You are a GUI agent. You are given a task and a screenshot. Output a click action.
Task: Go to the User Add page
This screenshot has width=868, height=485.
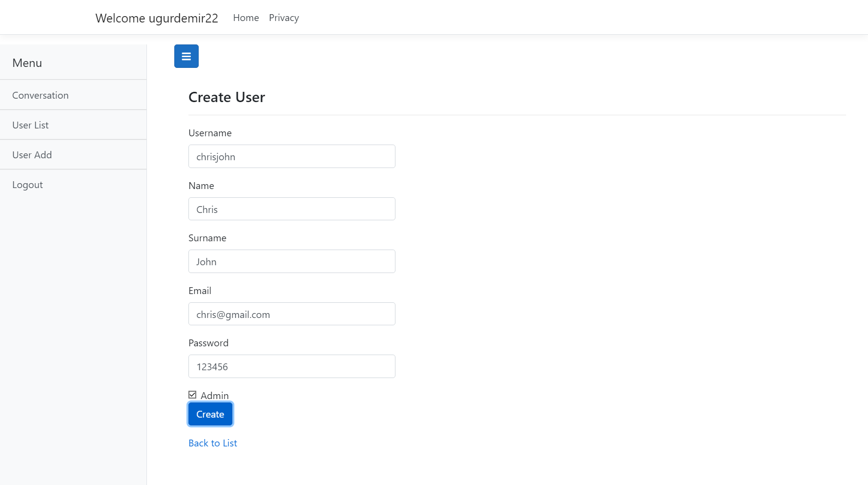pyautogui.click(x=32, y=154)
